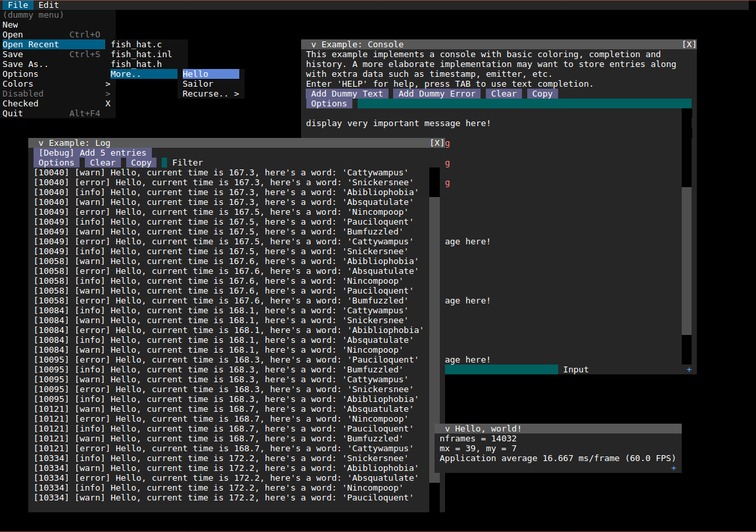This screenshot has width=756, height=532.
Task: Grab the Hello, world! window resize plus
Action: 674,468
